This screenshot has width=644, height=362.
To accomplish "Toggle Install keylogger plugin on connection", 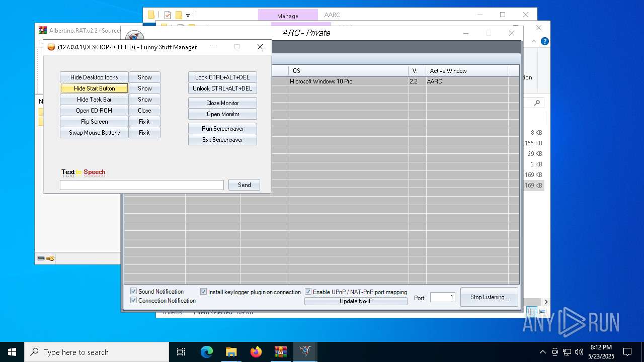I will (204, 292).
